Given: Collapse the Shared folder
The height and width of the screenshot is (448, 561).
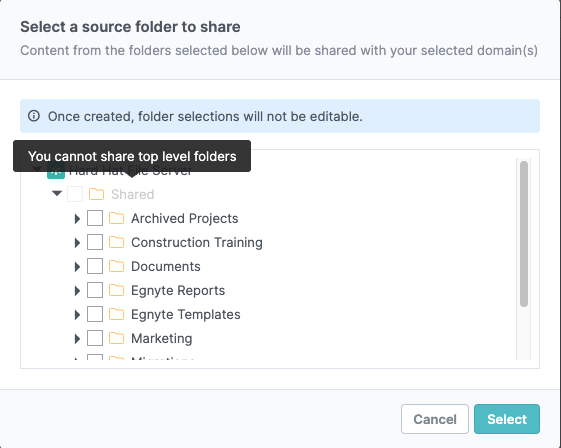Looking at the screenshot, I should tap(57, 194).
